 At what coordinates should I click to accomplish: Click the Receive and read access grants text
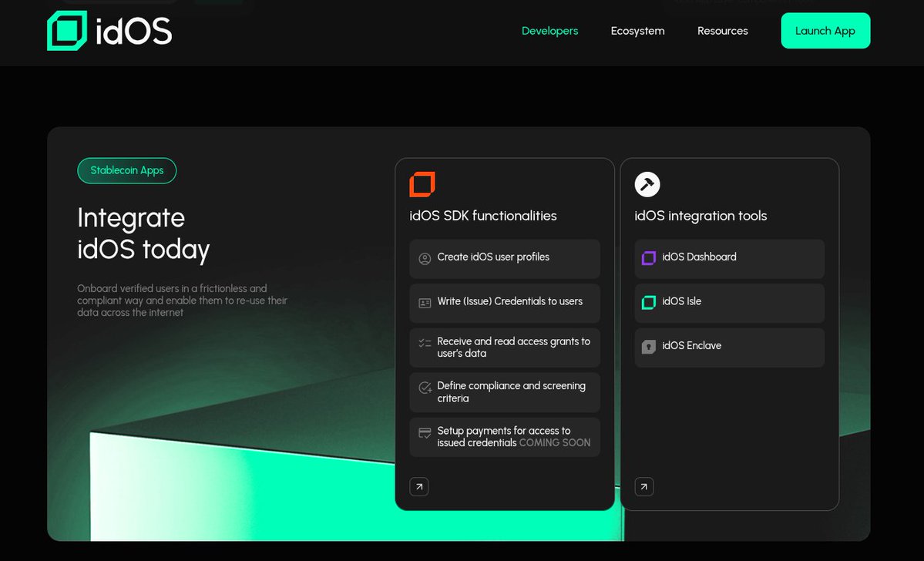514,347
